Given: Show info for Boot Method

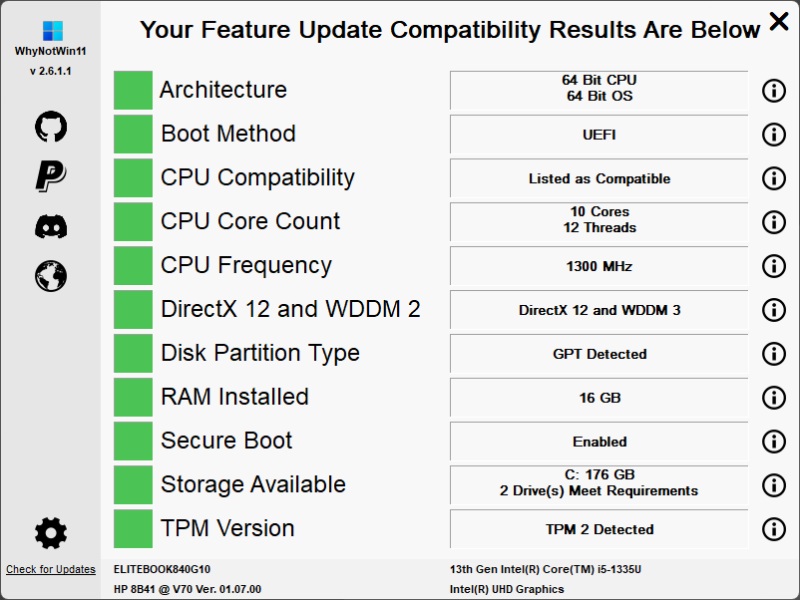Looking at the screenshot, I should coord(774,134).
